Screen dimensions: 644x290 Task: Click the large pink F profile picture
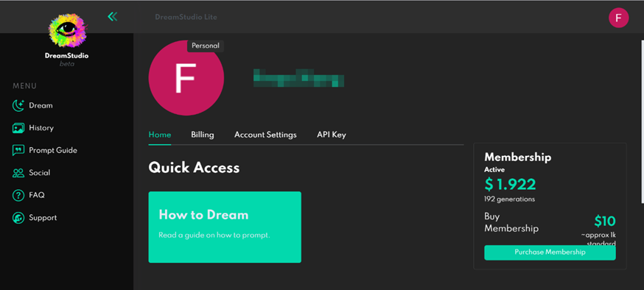tap(186, 78)
